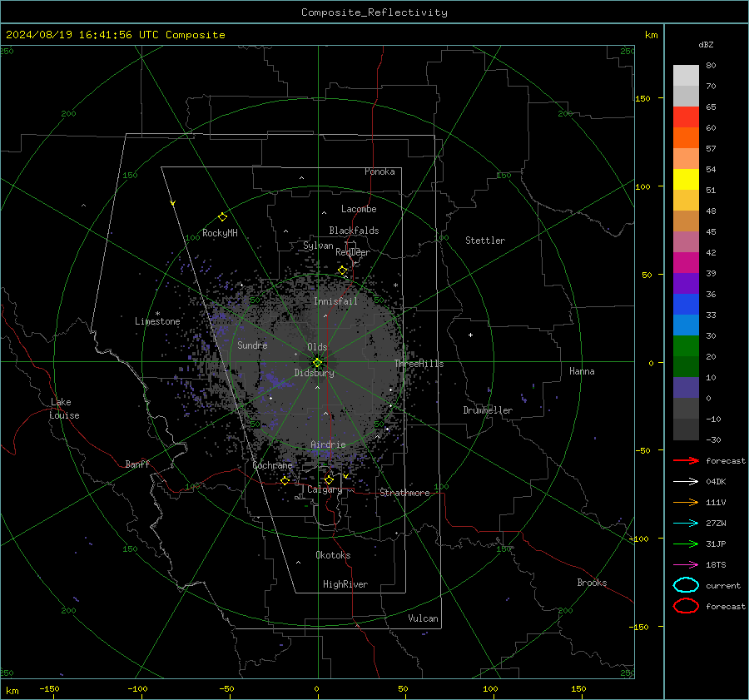
Task: Click the yellow diamond marker below Cochrane
Action: (x=285, y=480)
